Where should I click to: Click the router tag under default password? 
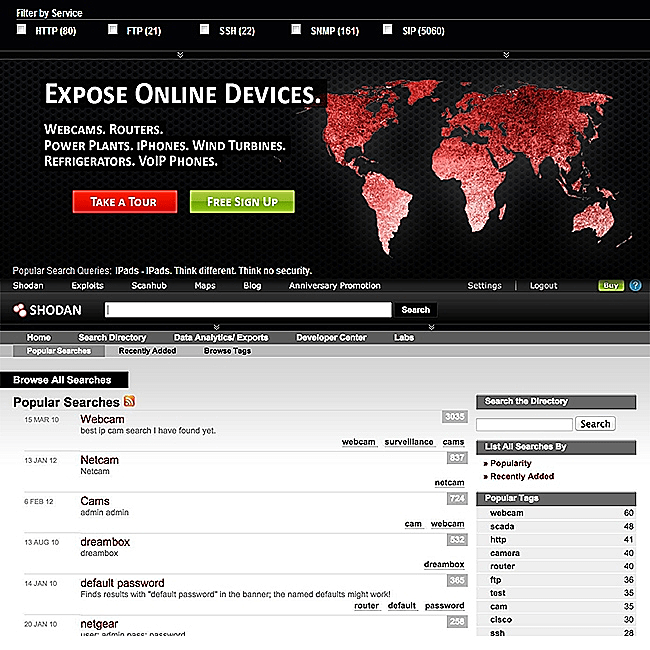366,605
